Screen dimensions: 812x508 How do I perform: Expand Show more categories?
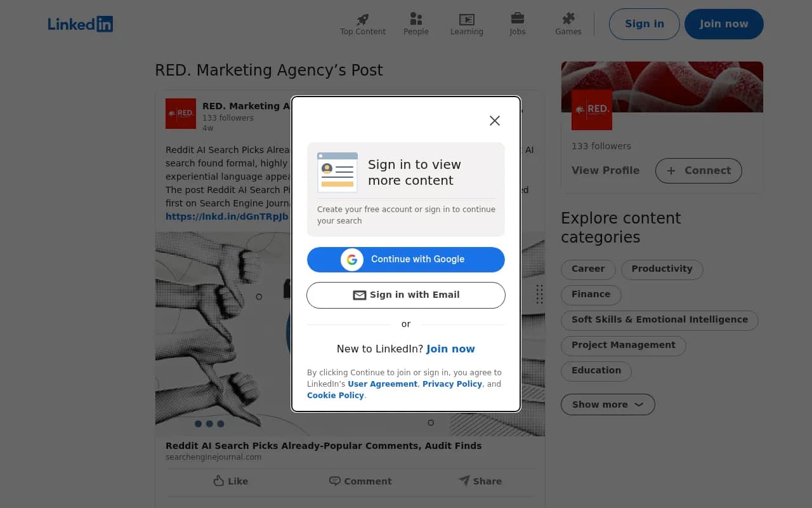click(608, 404)
